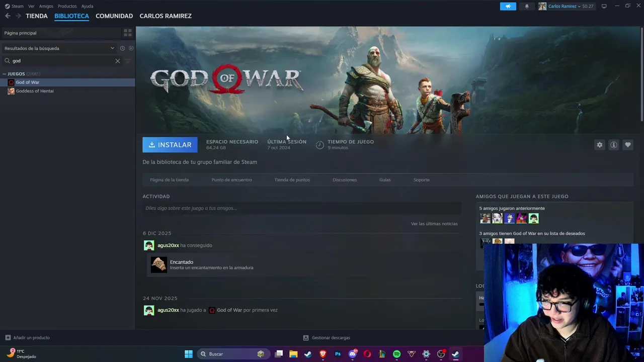Open agus20xx avatar on 6 Dic
The width and height of the screenshot is (644, 362).
click(149, 245)
